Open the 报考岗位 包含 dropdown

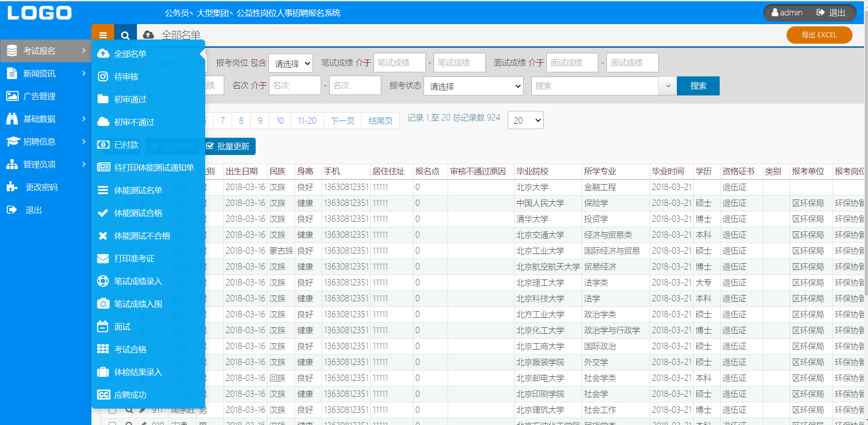pos(291,63)
